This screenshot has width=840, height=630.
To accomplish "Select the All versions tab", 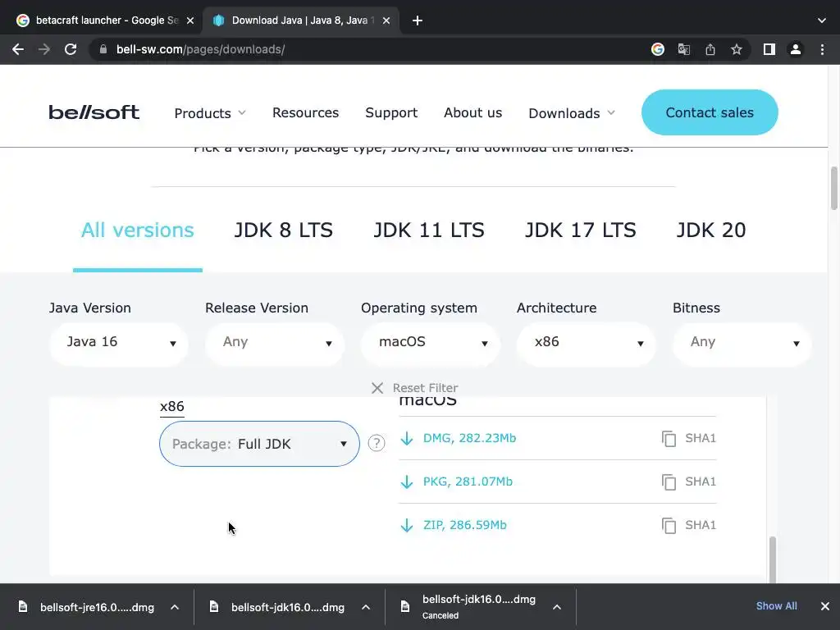I will coord(138,230).
